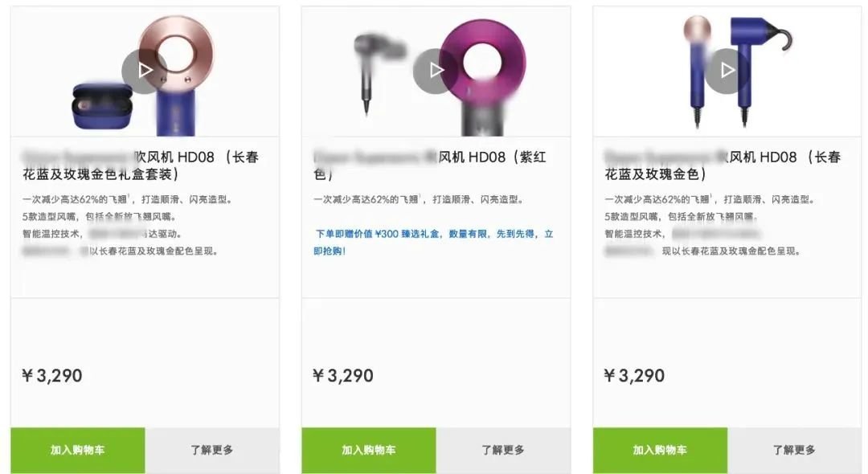Open the gift box set product title
Image resolution: width=868 pixels, height=474 pixels.
(141, 165)
